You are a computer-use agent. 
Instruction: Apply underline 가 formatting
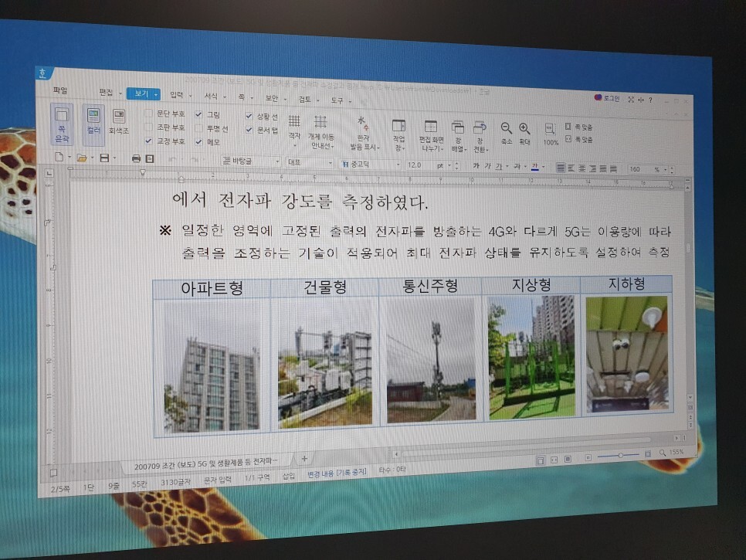point(499,166)
